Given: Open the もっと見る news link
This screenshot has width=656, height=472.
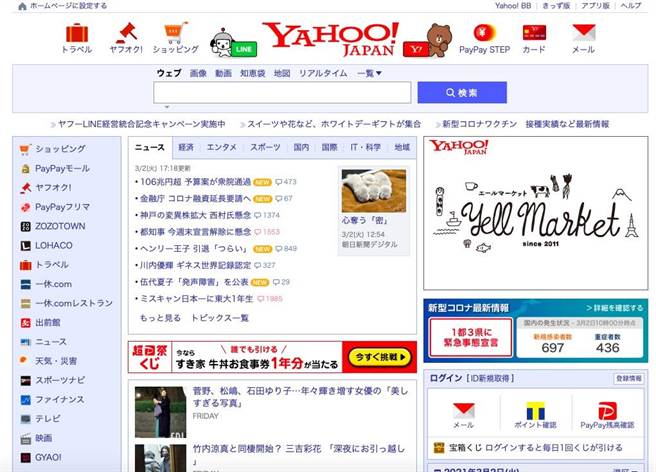Looking at the screenshot, I should coord(160,318).
